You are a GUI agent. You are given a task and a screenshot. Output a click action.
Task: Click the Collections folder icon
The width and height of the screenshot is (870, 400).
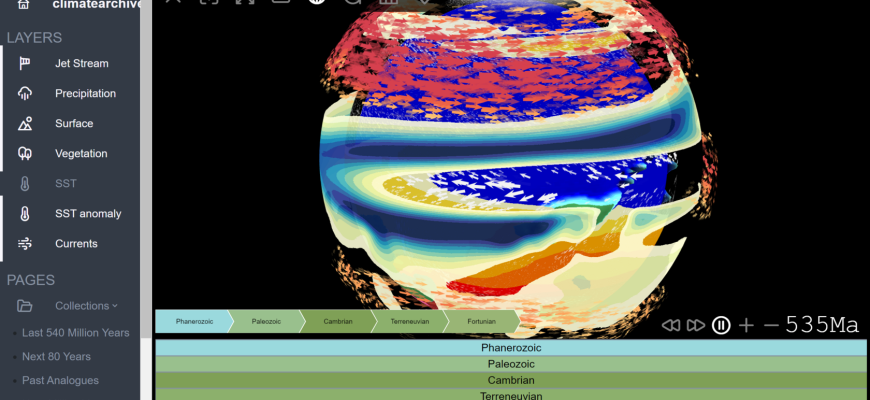(x=25, y=306)
